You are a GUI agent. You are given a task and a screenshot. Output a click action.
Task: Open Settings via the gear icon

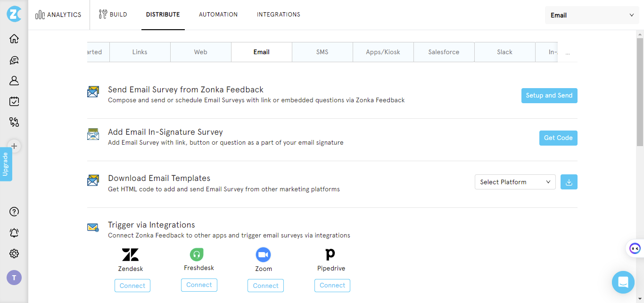click(14, 254)
